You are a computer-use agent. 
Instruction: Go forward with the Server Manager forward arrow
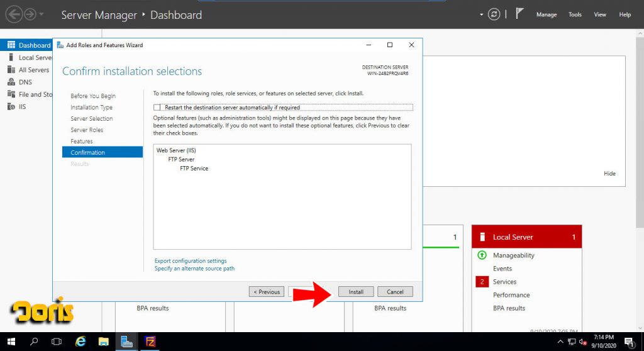pyautogui.click(x=30, y=14)
